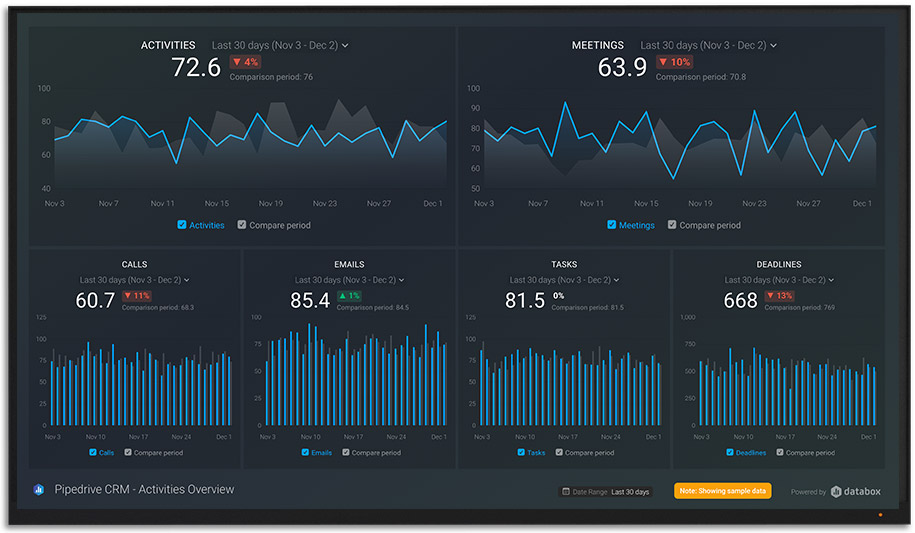This screenshot has height=533, width=915.
Task: Click the red 11% change badge under Calls
Action: pos(137,295)
